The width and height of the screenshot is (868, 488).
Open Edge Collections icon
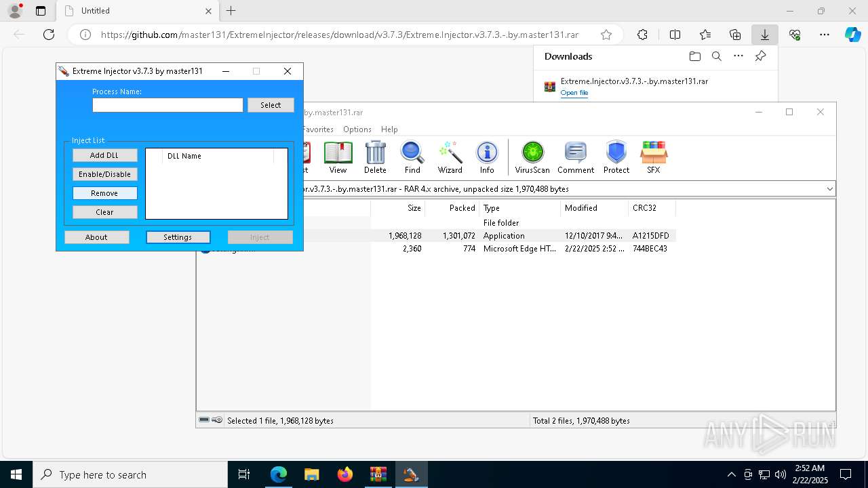(735, 35)
